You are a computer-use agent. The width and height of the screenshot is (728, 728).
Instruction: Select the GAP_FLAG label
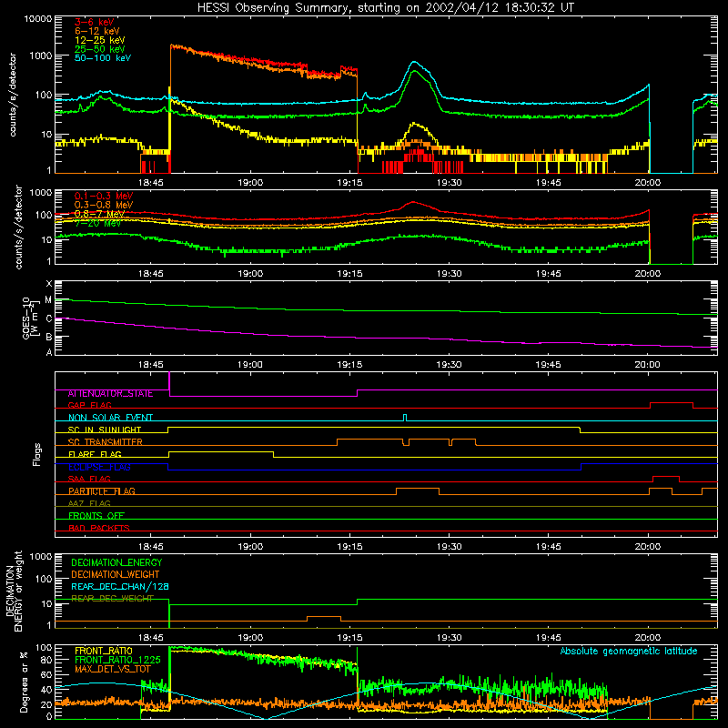coord(89,405)
